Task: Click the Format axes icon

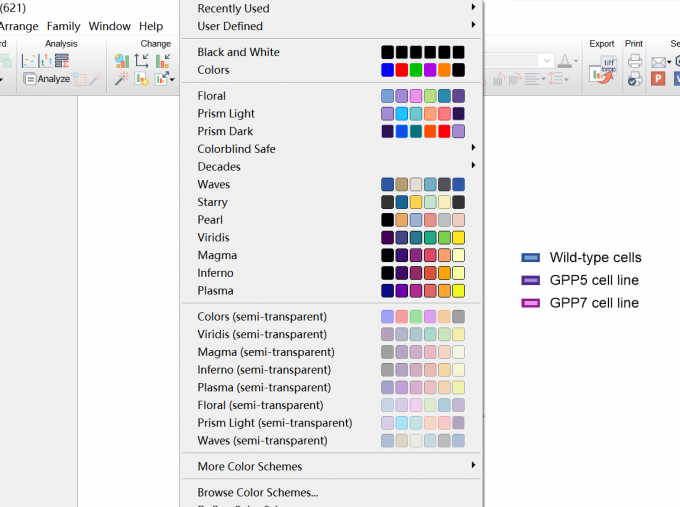Action: pyautogui.click(x=142, y=61)
